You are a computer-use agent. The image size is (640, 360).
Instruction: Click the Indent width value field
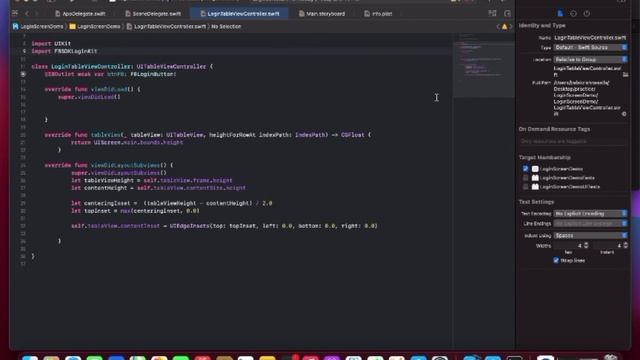click(608, 246)
